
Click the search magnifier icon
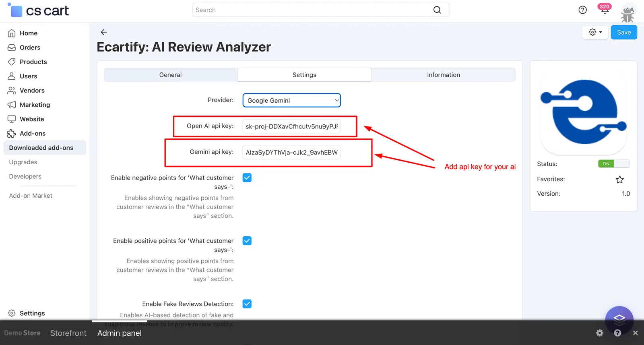click(x=437, y=10)
